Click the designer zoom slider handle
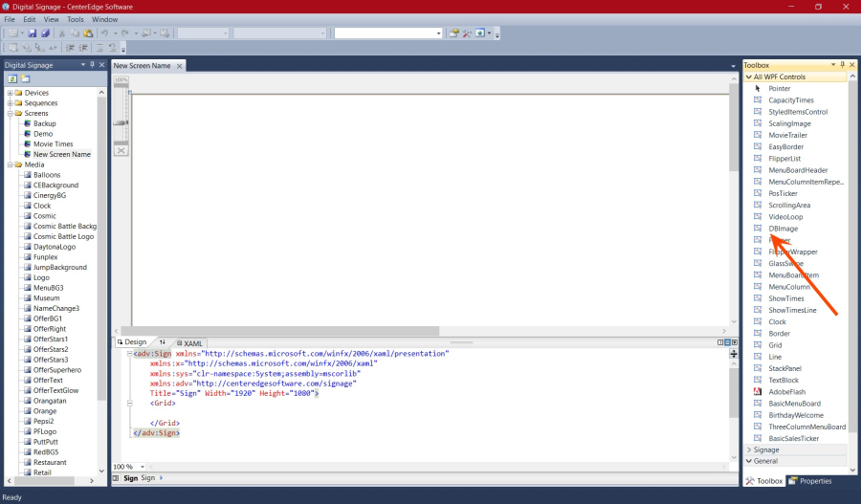The image size is (861, 504). pos(121,122)
